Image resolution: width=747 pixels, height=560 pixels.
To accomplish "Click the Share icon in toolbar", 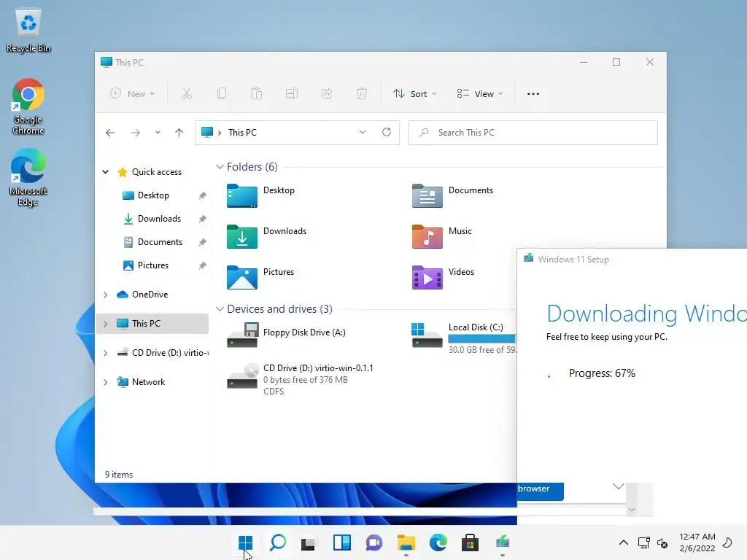I will (327, 94).
